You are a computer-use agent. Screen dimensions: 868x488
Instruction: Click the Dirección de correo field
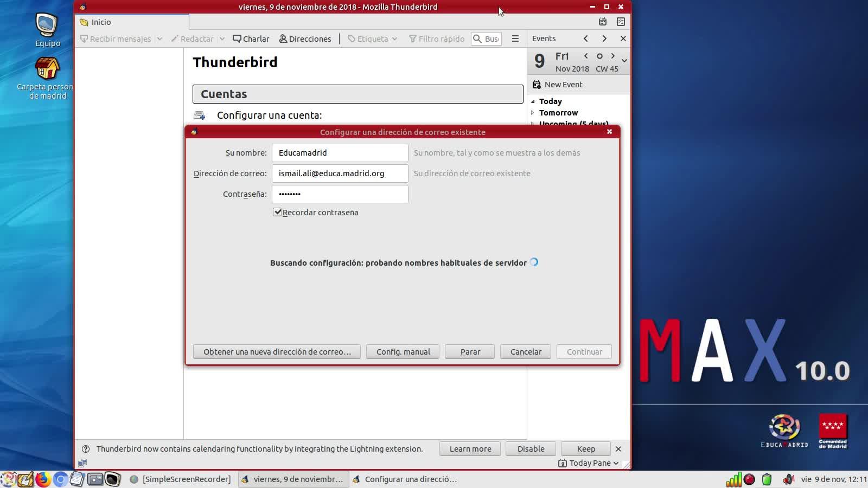[340, 174]
